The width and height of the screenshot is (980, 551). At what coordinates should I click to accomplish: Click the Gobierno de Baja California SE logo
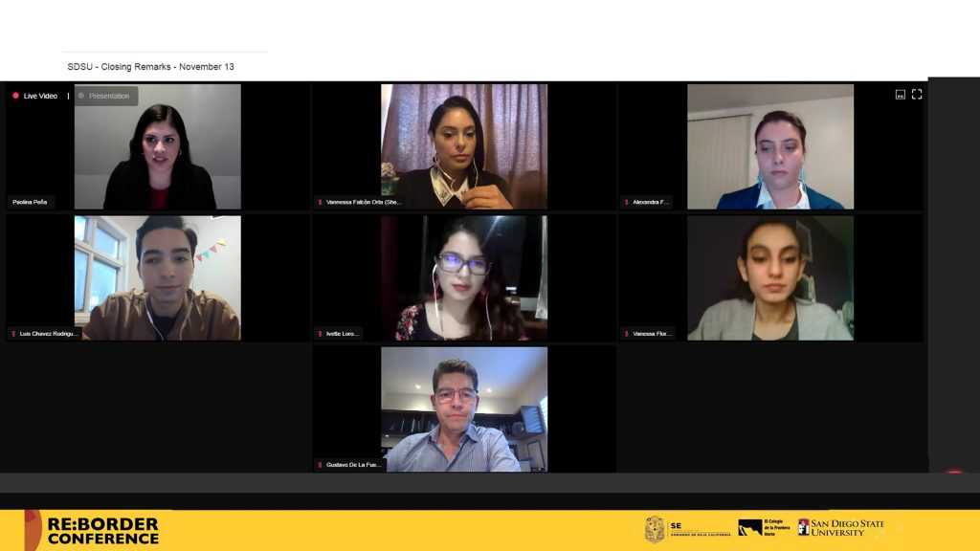click(687, 529)
